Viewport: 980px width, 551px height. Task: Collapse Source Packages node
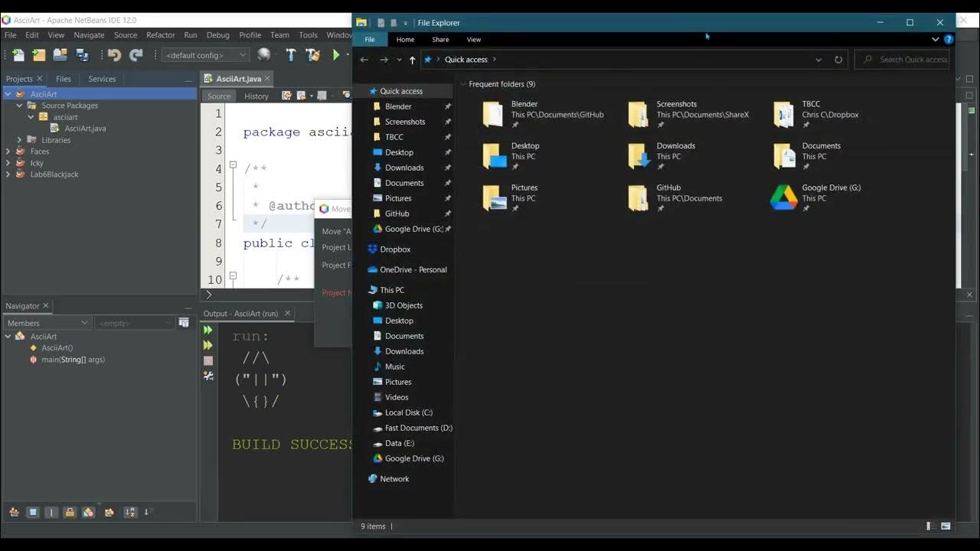20,106
